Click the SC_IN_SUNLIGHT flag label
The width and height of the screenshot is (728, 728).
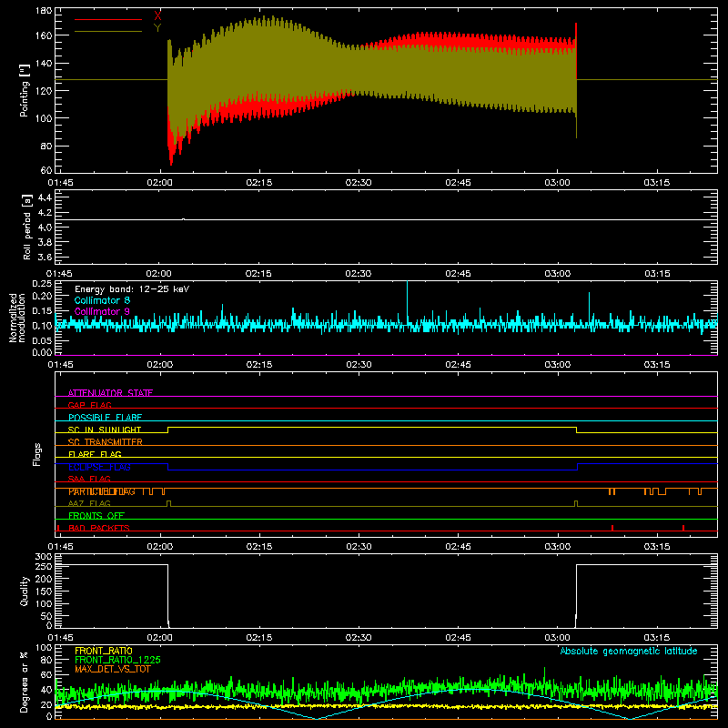coord(105,430)
